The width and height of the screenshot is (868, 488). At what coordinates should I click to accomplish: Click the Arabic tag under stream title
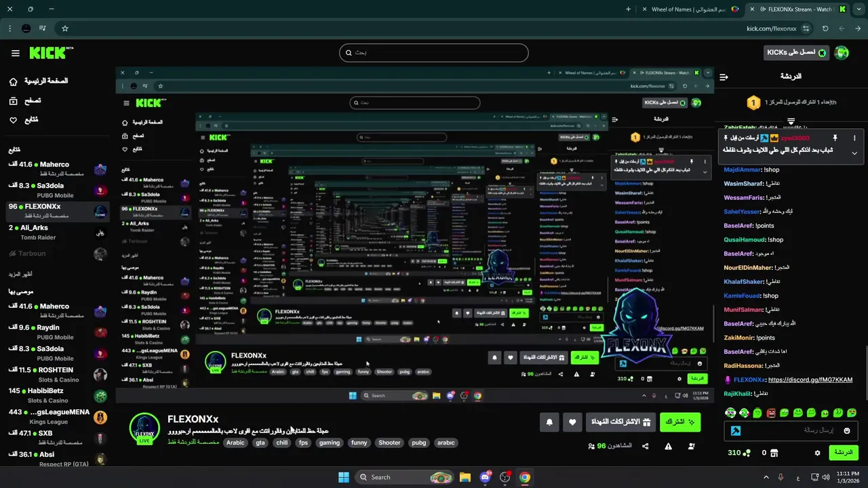235,443
